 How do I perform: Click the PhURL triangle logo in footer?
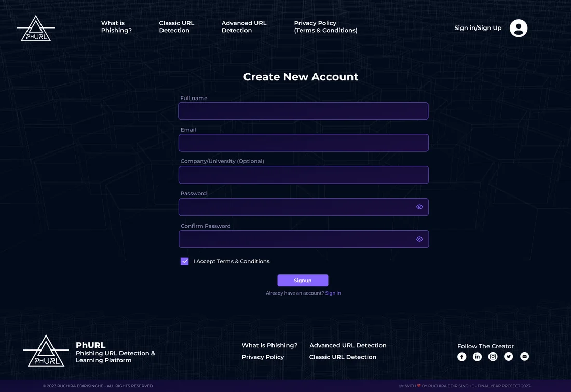[x=46, y=351]
